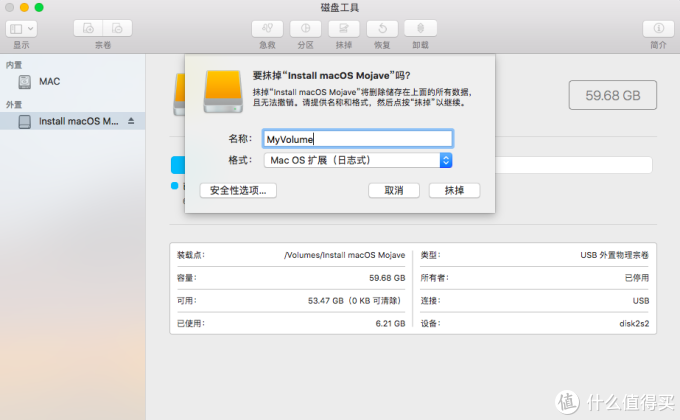
Task: Click the name field containing MyVolume
Action: pyautogui.click(x=358, y=139)
